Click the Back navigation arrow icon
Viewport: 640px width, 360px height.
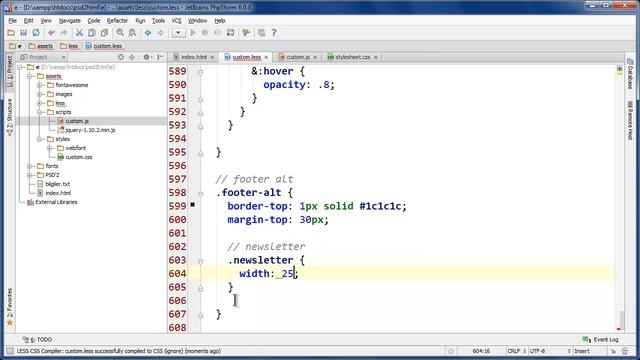(148, 33)
